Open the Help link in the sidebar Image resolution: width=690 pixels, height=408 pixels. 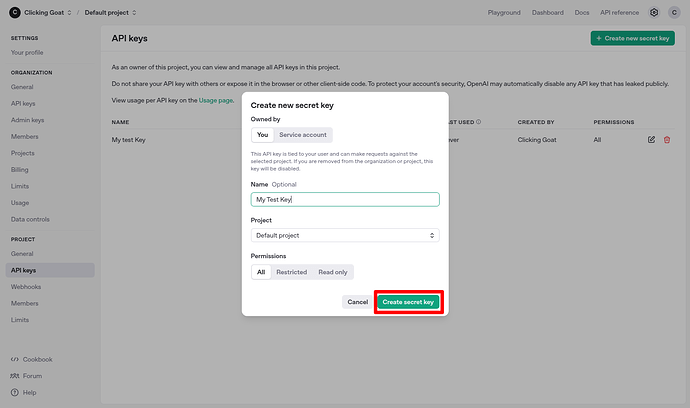click(24, 392)
